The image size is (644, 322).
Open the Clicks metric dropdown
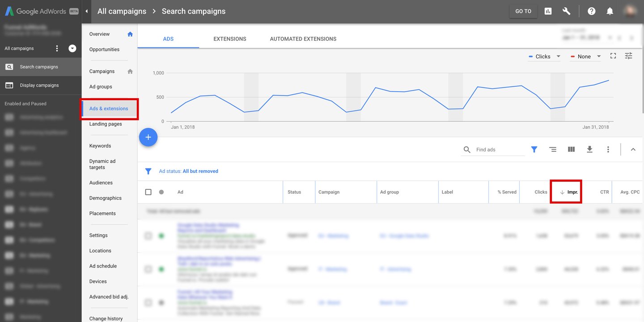coord(544,56)
